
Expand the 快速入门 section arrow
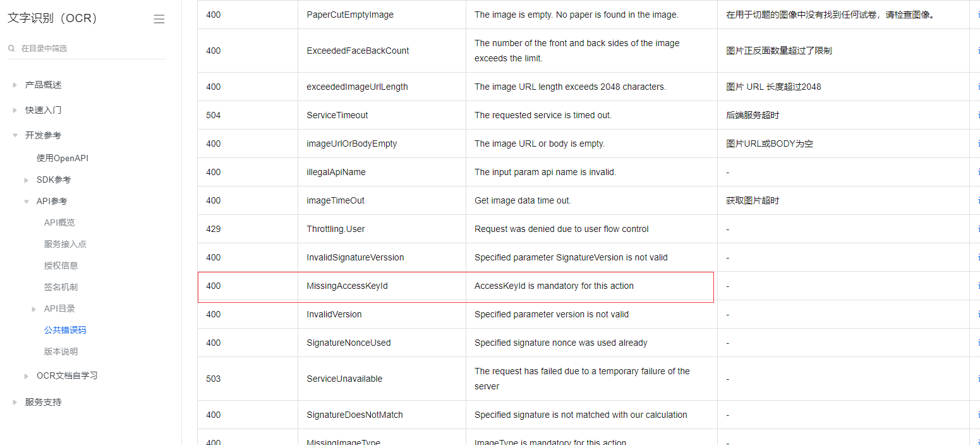point(15,110)
